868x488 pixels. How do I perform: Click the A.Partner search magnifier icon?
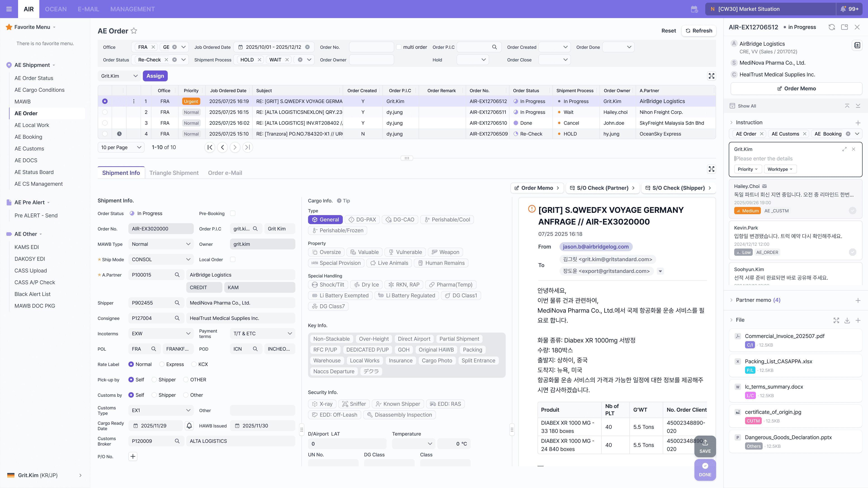tap(177, 275)
